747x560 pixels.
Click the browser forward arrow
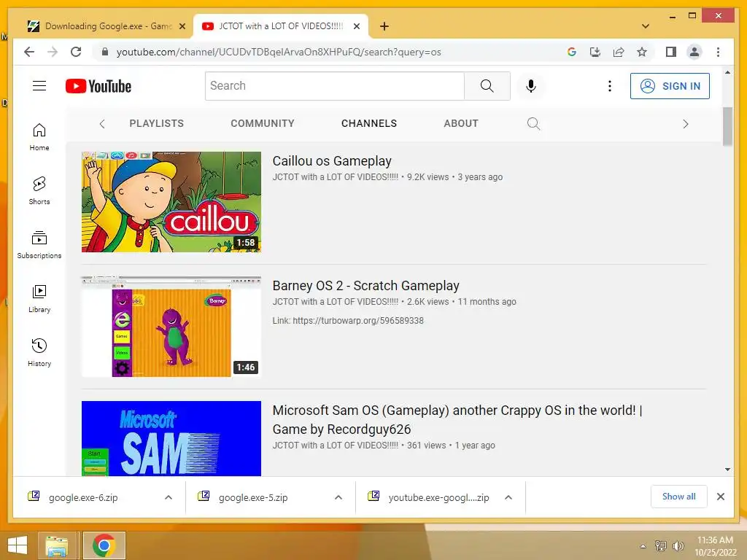(x=53, y=52)
